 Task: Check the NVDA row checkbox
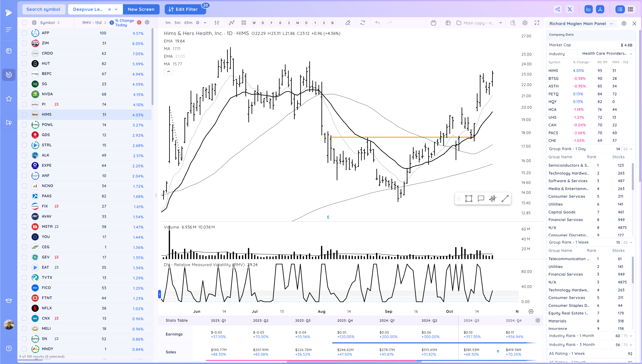coord(24,94)
